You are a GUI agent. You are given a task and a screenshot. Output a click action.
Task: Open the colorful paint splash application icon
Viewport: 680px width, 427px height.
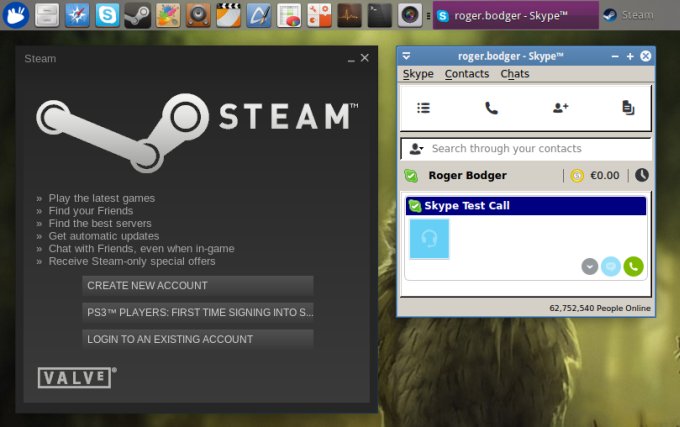(x=168, y=15)
